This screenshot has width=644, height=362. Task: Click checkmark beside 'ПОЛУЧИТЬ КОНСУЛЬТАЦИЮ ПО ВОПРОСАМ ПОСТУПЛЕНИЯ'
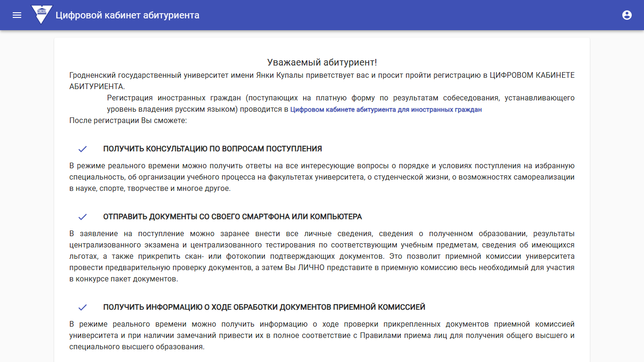83,149
